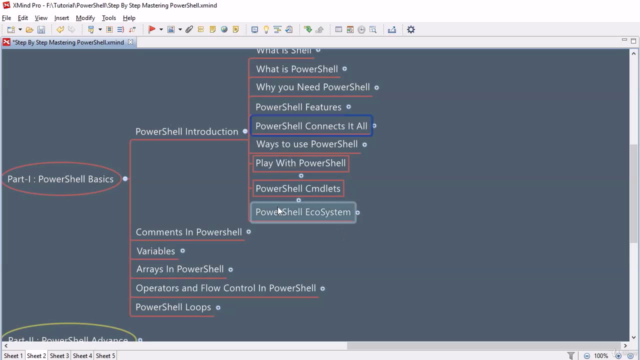640x360 pixels.
Task: Add a label to the topic
Action: tap(201, 30)
